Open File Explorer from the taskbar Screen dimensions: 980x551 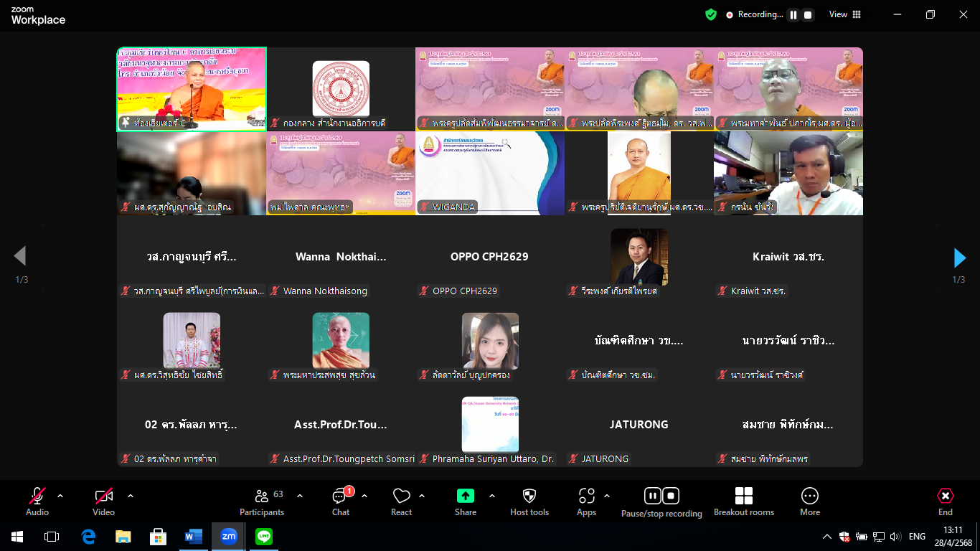[x=123, y=537]
